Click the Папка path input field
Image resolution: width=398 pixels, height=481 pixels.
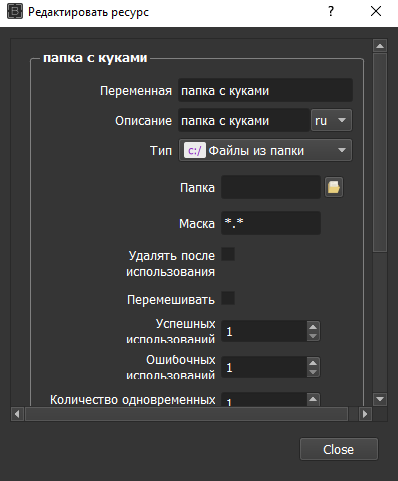pyautogui.click(x=271, y=187)
